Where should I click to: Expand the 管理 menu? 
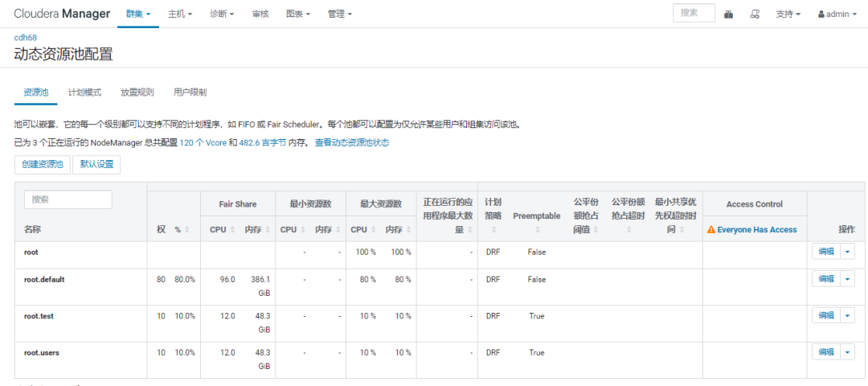click(x=339, y=14)
